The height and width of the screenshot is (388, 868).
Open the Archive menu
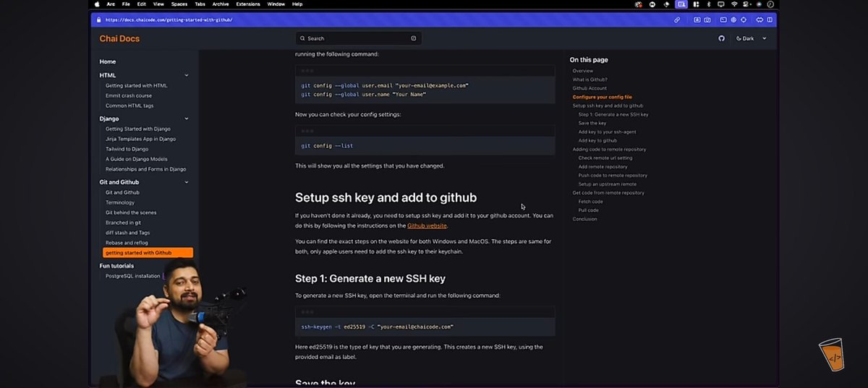coord(221,4)
